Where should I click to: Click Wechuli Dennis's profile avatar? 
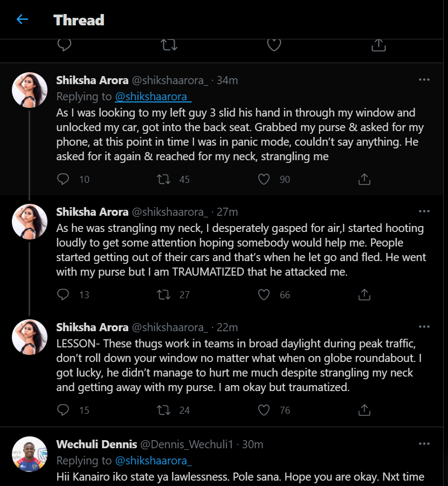(x=30, y=454)
